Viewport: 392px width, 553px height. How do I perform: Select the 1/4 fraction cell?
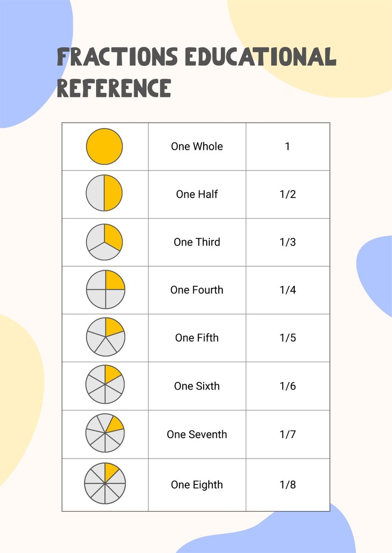point(288,290)
